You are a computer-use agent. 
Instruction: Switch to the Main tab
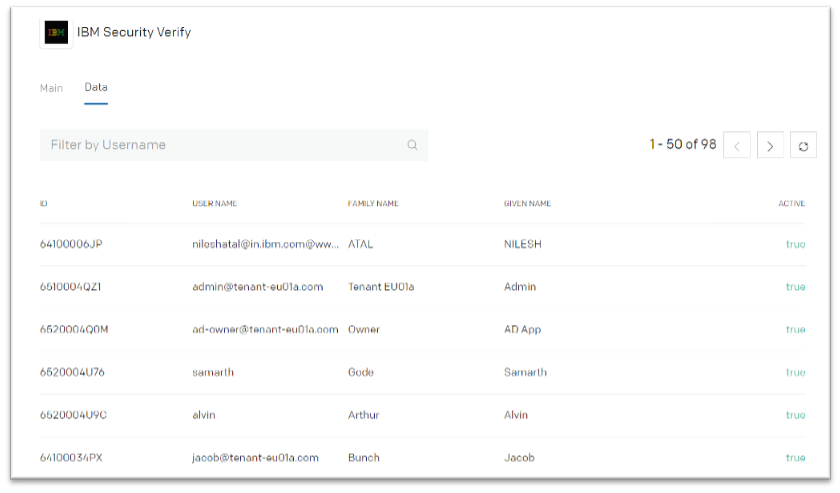click(51, 88)
